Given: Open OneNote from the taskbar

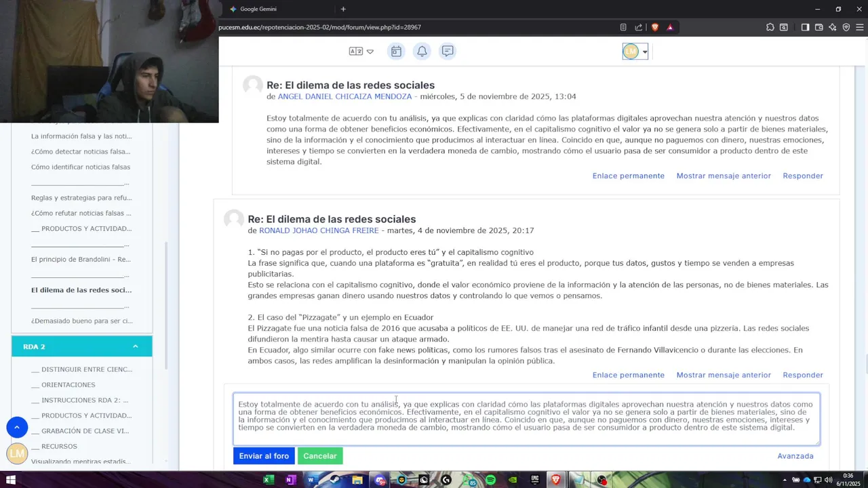Looking at the screenshot, I should pyautogui.click(x=291, y=480).
